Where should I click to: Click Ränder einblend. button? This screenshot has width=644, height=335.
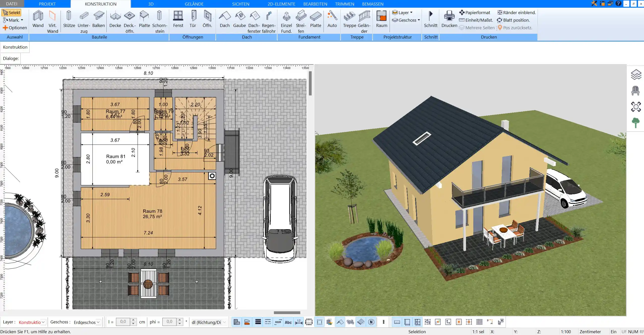coord(517,12)
